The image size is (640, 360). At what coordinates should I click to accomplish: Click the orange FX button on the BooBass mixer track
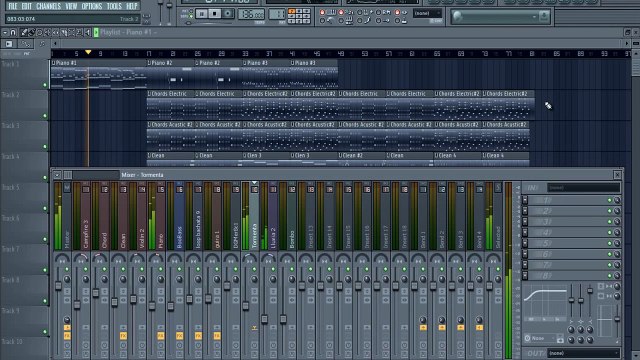tap(180, 336)
